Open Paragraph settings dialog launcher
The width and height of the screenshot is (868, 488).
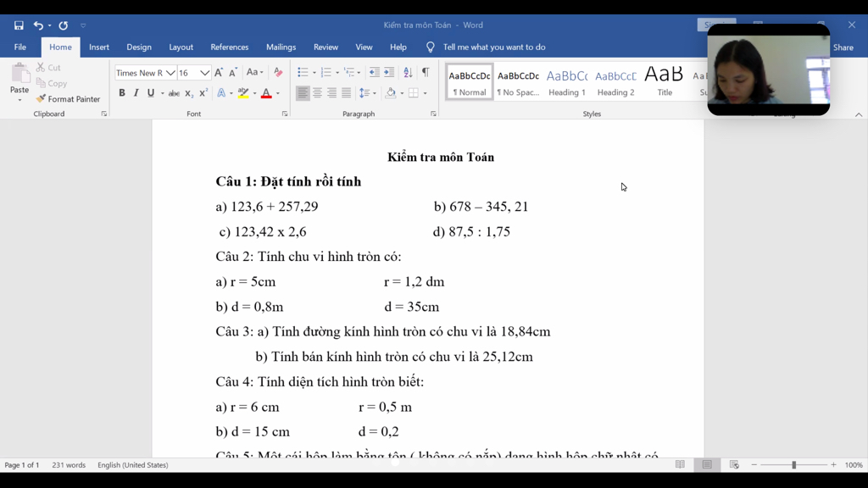433,114
